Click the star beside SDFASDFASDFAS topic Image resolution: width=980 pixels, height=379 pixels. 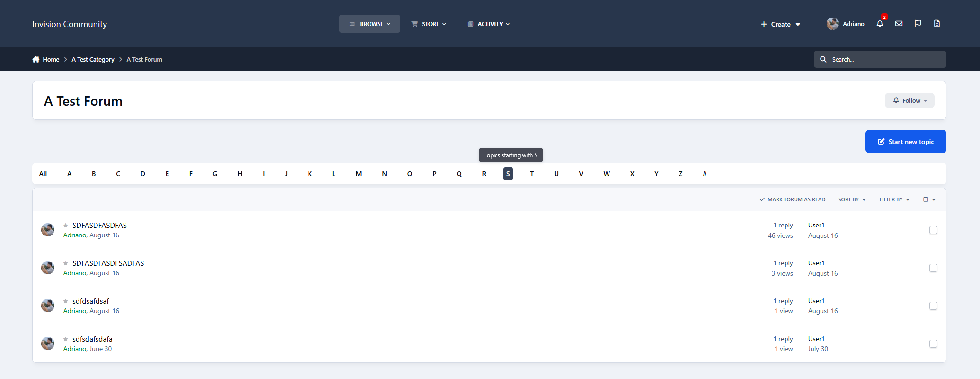[66, 226]
